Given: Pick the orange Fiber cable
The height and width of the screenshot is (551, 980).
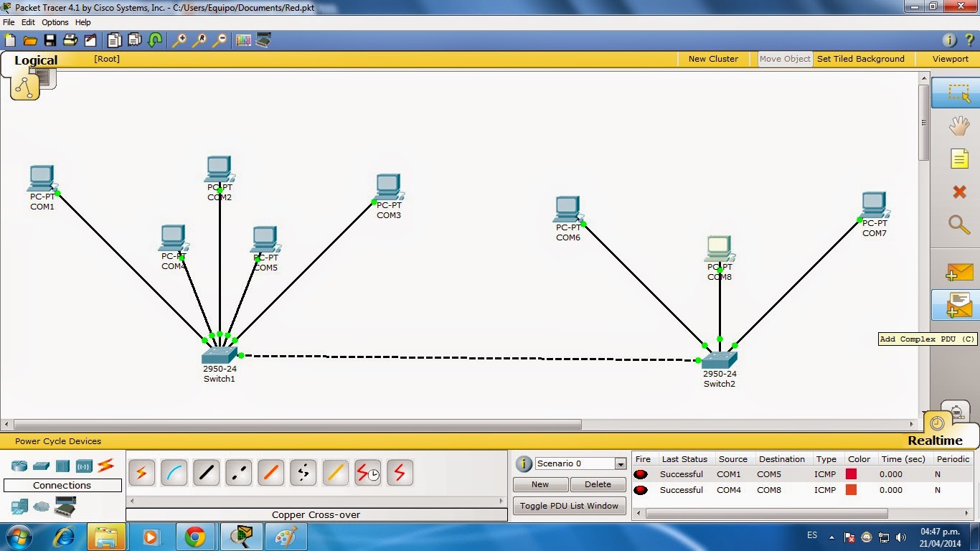Looking at the screenshot, I should tap(270, 473).
